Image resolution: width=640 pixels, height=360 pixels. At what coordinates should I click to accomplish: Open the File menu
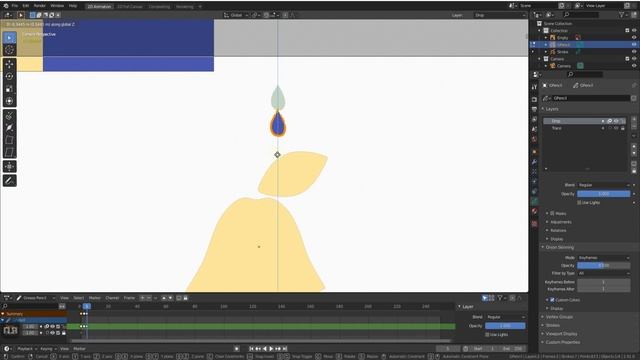pyautogui.click(x=15, y=6)
